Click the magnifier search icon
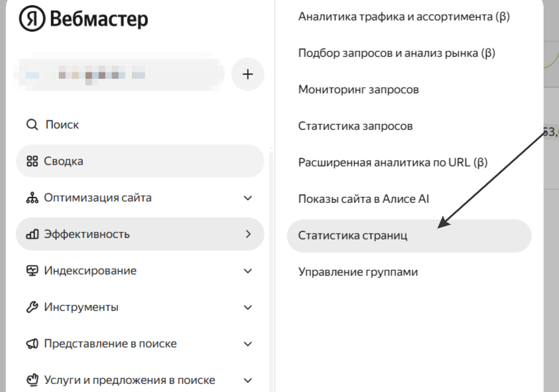Image resolution: width=559 pixels, height=392 pixels. (32, 125)
